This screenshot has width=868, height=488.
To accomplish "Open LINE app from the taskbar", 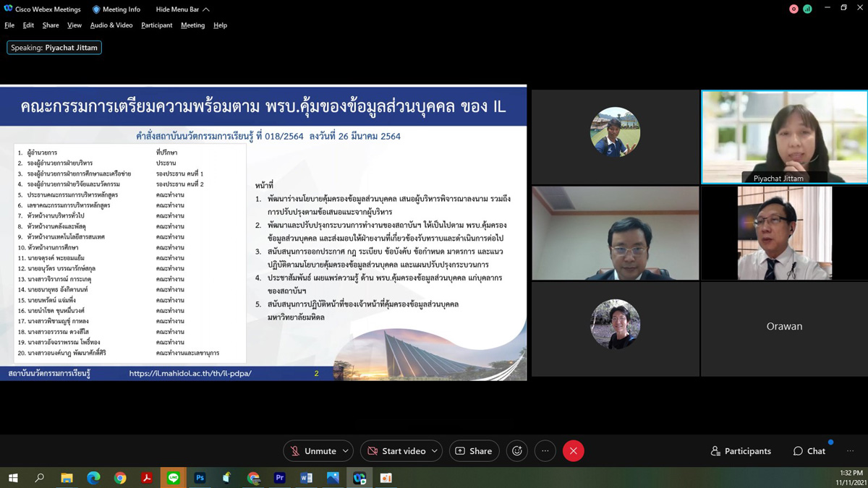I will (173, 478).
